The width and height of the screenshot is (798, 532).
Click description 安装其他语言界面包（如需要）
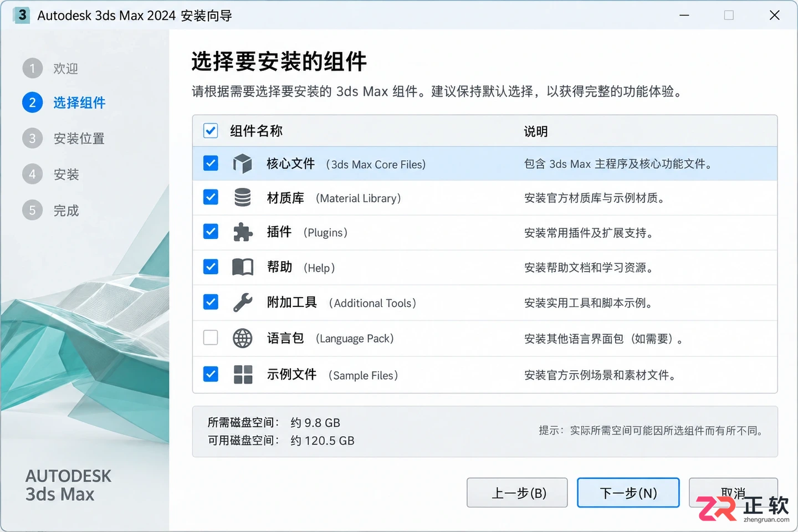tap(603, 339)
